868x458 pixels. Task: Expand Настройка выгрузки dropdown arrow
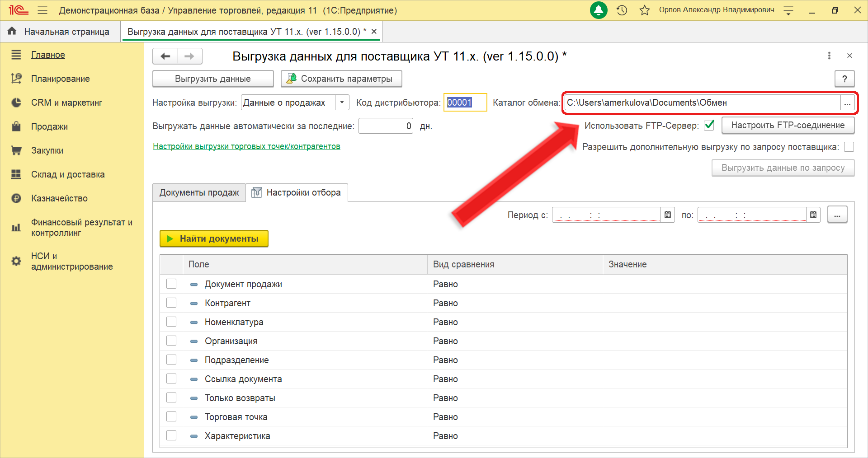342,103
